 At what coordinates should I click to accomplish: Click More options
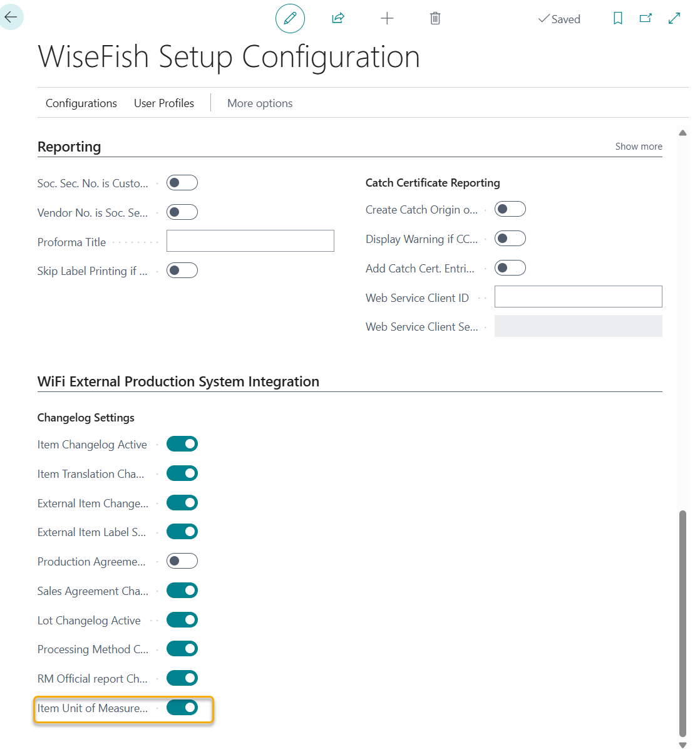click(260, 103)
